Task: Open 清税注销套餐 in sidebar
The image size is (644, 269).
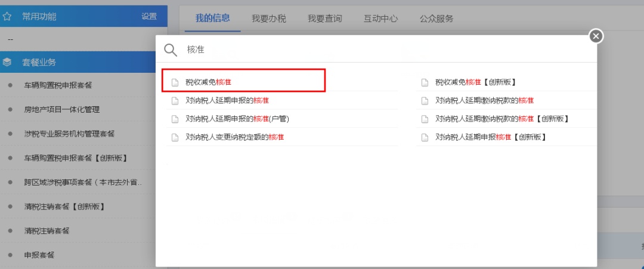Action: (47, 231)
